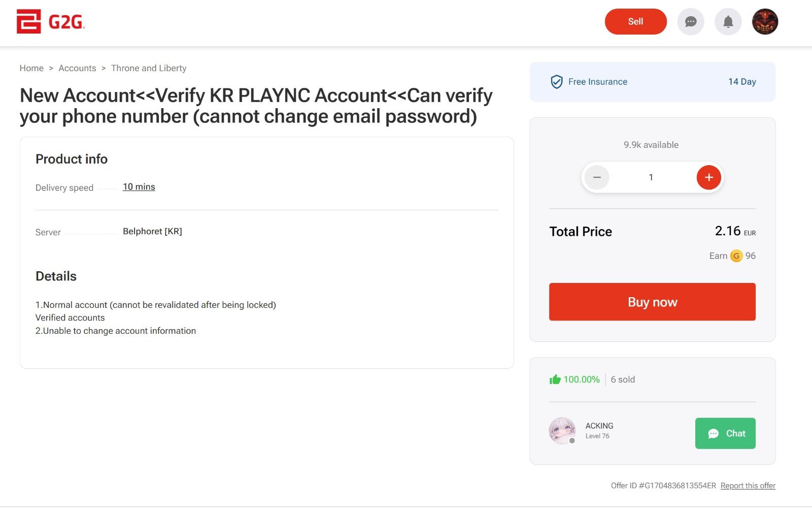Open the chat messages icon in header
The height and width of the screenshot is (508, 812).
click(690, 22)
